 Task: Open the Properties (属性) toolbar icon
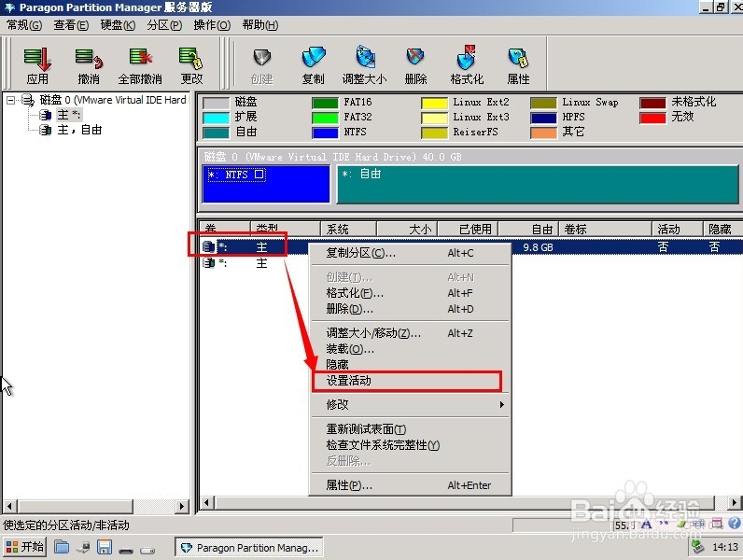[x=518, y=65]
